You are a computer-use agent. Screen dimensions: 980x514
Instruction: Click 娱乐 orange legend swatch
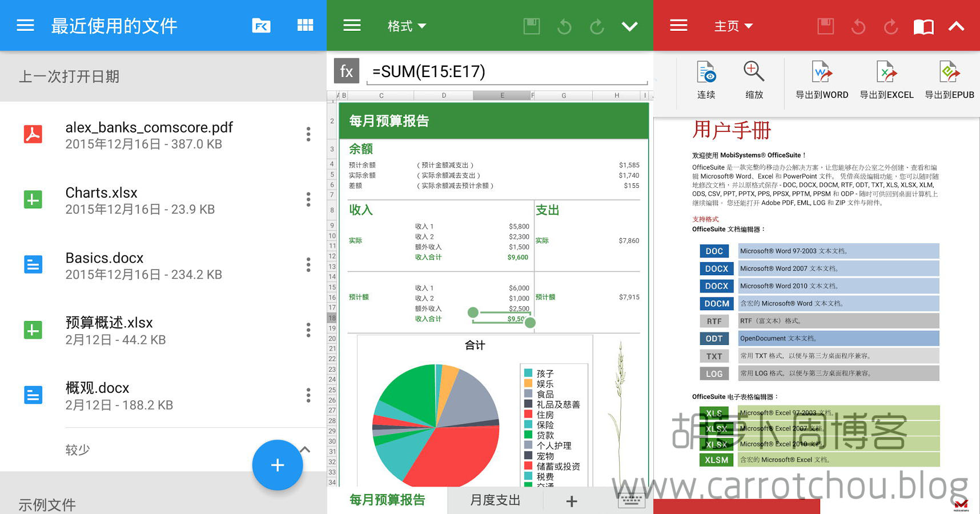528,383
